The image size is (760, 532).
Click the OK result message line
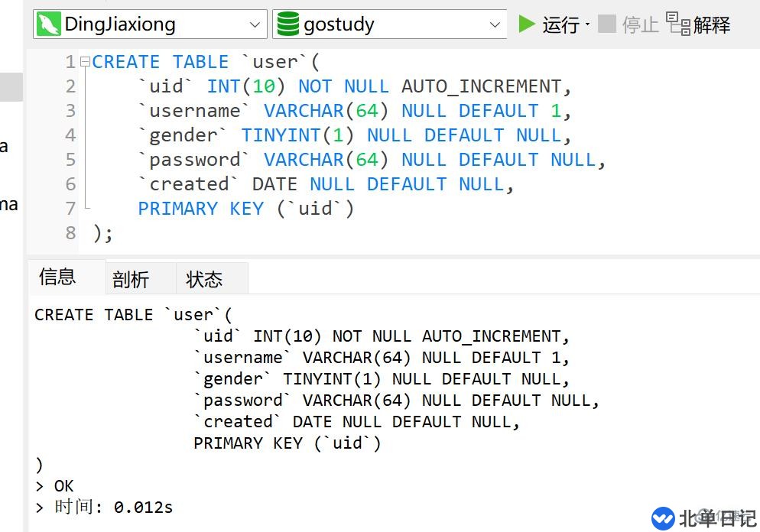[63, 486]
